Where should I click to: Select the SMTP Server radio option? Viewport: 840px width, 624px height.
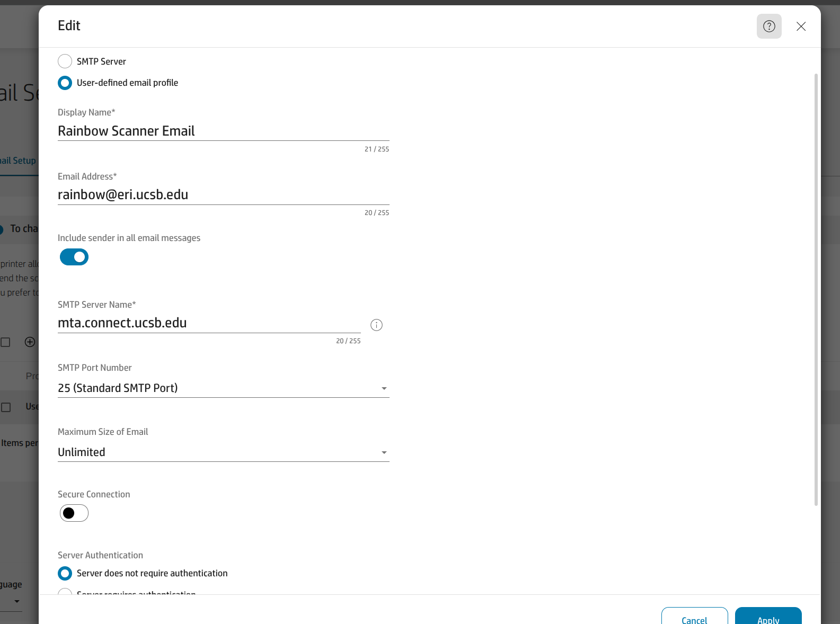click(x=65, y=61)
